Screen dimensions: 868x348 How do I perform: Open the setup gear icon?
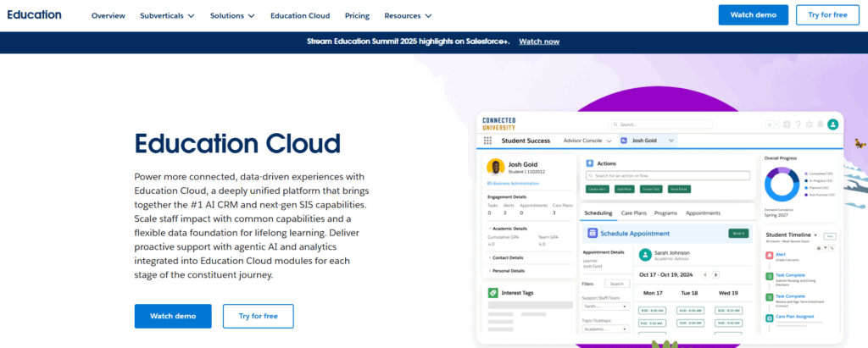click(810, 124)
